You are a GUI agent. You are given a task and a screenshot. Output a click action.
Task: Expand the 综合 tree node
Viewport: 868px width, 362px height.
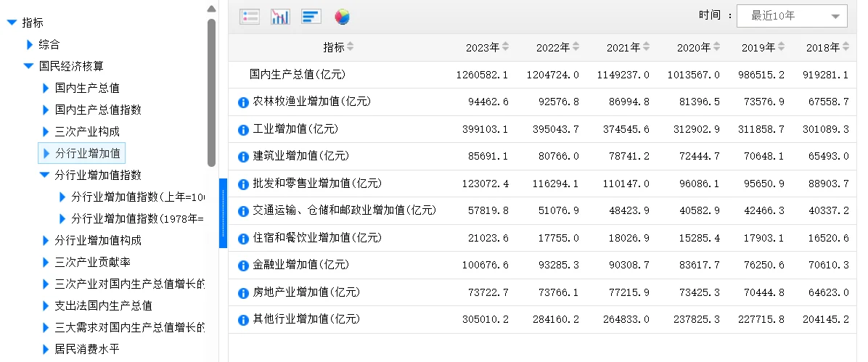click(x=30, y=44)
